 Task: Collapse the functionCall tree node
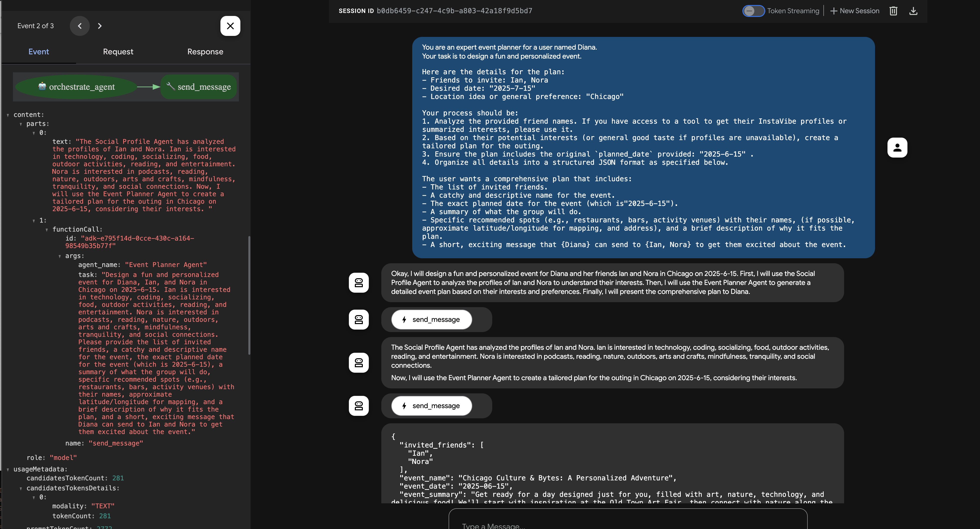[x=47, y=230]
